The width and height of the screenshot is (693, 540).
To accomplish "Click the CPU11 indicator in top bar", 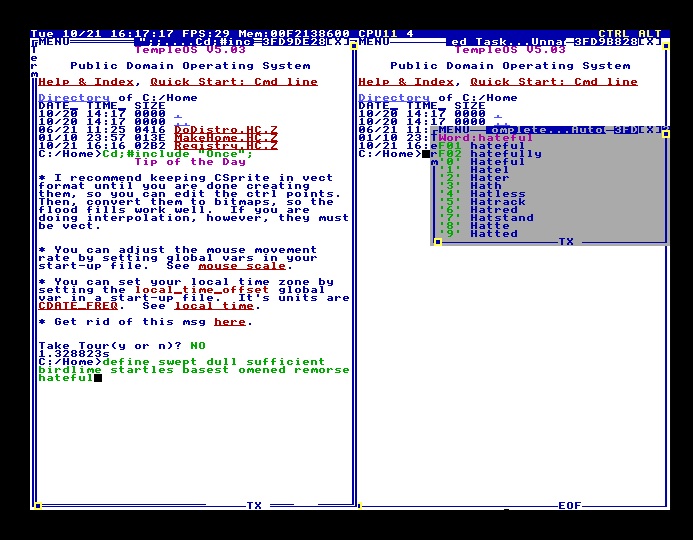I will pyautogui.click(x=378, y=34).
